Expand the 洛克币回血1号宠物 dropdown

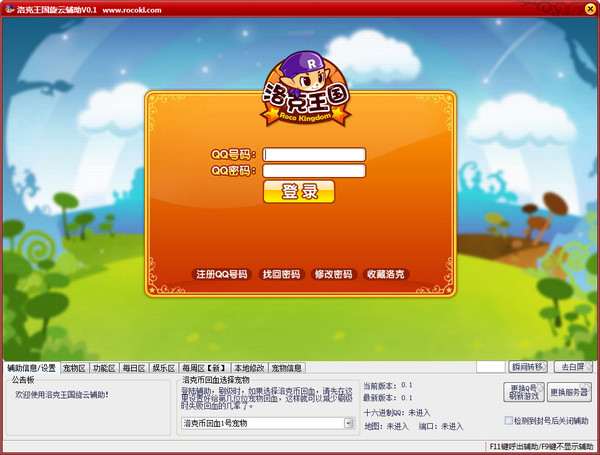pos(348,423)
